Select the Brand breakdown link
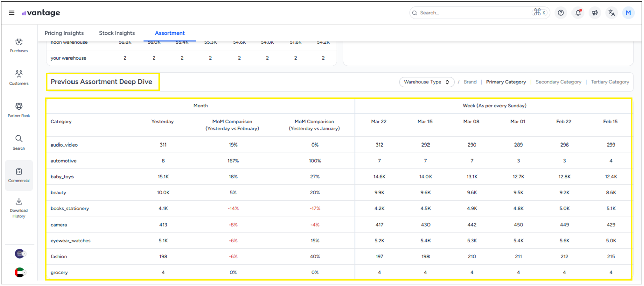Viewport: 644px width, 286px height. [x=470, y=82]
